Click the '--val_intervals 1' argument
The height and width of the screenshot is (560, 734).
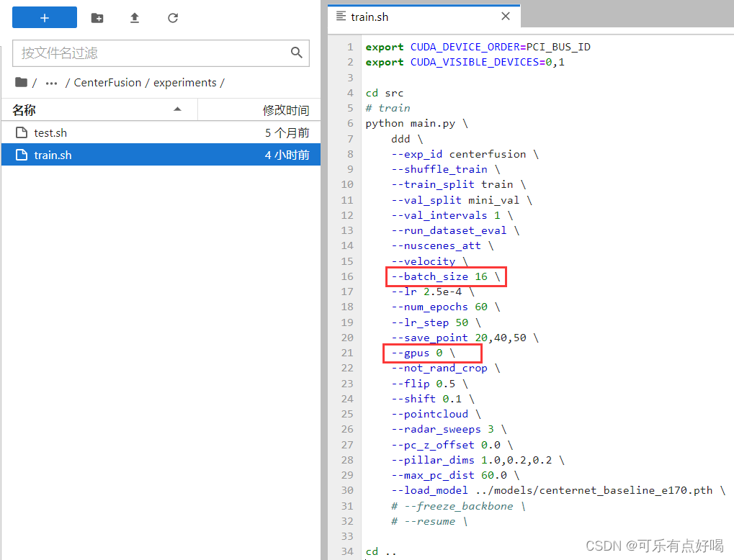446,214
